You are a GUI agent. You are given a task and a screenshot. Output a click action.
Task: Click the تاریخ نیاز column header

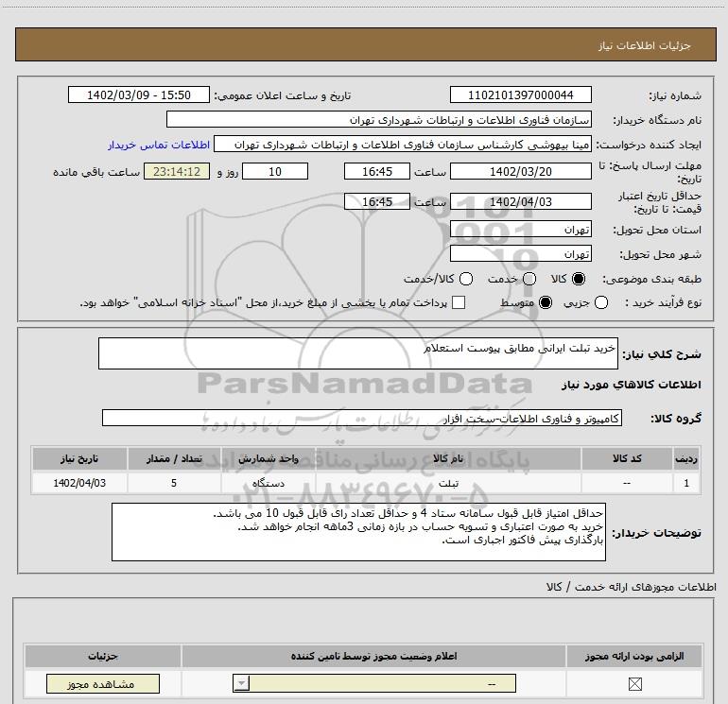point(79,459)
